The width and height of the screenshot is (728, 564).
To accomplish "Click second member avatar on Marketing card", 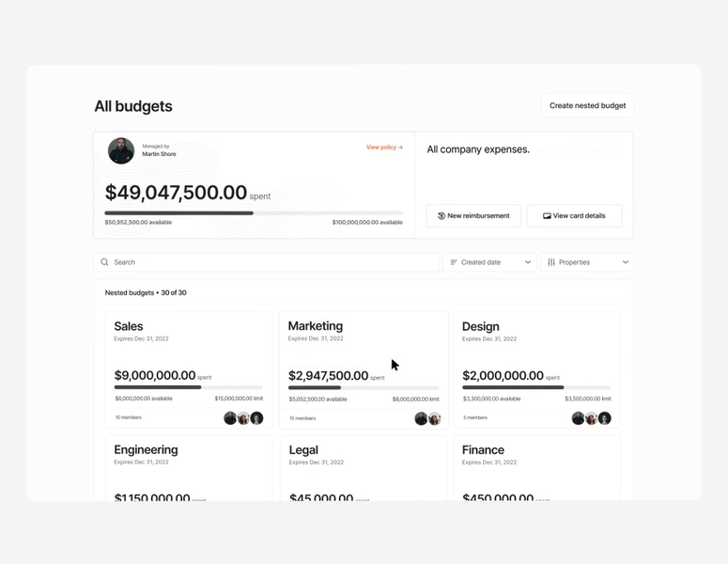I will (434, 418).
